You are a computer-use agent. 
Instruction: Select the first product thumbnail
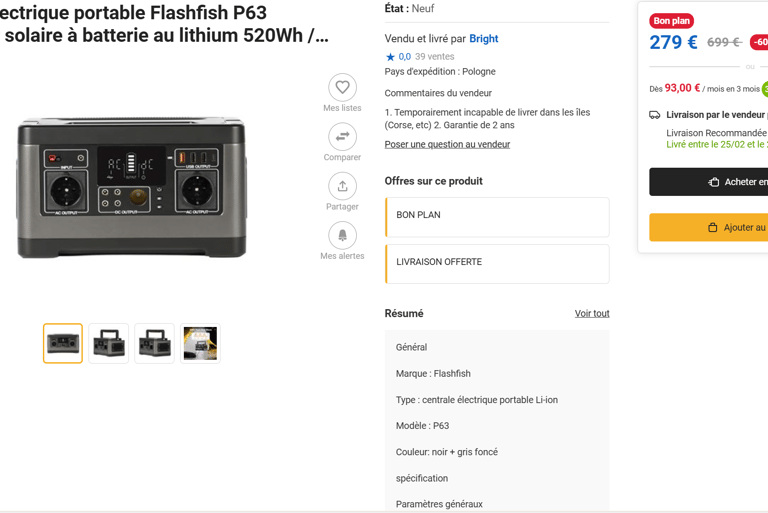point(63,343)
